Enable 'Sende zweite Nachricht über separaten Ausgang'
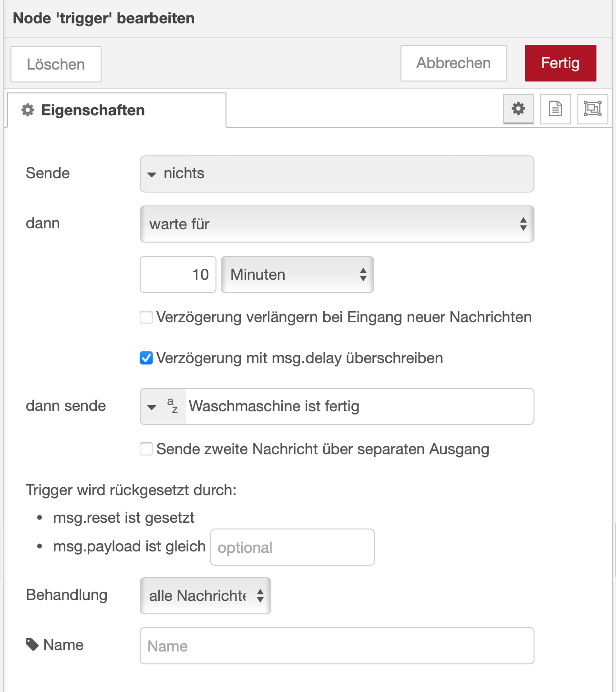The width and height of the screenshot is (616, 692). pyautogui.click(x=146, y=449)
